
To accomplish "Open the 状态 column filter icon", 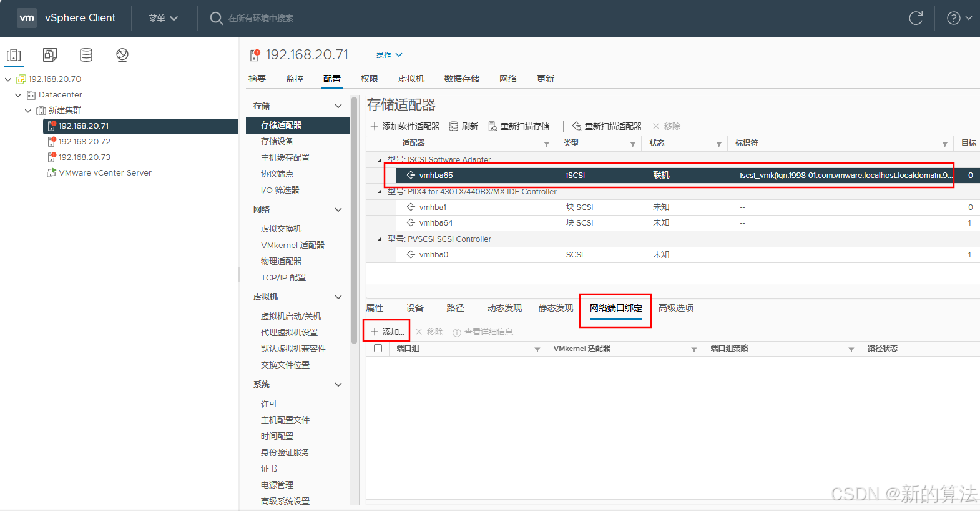I will (719, 144).
